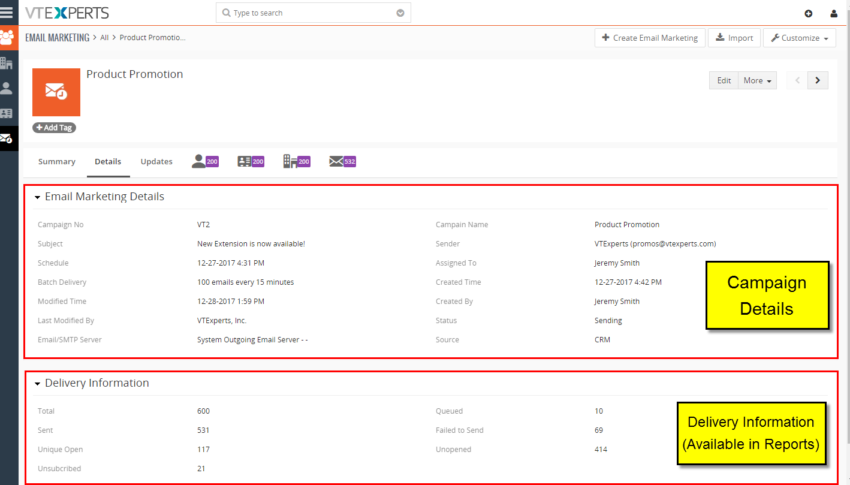
Task: Switch to the Updates tab
Action: pyautogui.click(x=156, y=161)
